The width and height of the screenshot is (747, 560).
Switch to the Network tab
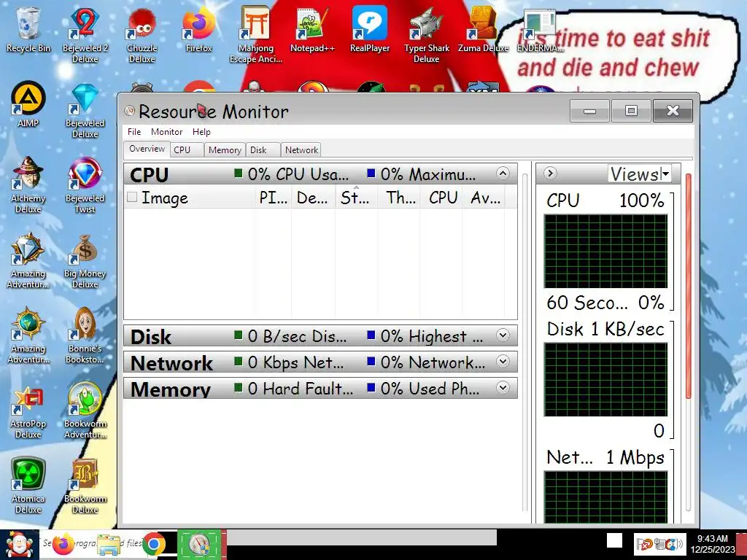301,150
